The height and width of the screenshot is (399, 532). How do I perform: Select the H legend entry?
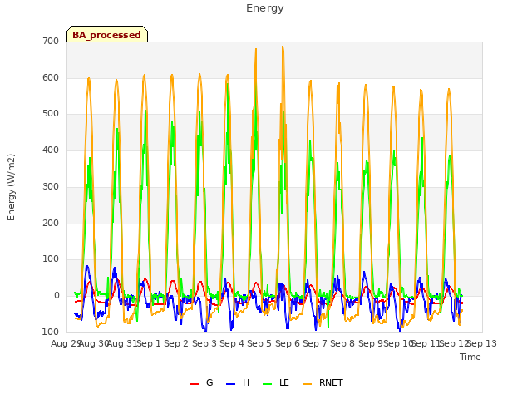click(x=238, y=382)
